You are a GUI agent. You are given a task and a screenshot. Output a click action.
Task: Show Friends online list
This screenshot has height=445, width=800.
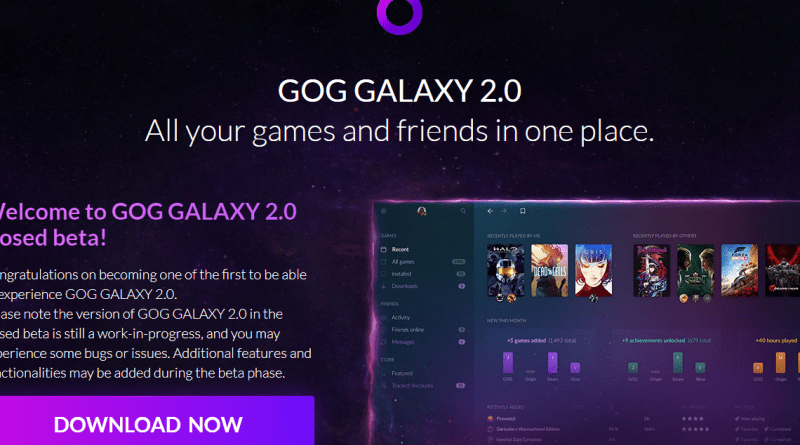click(x=407, y=330)
